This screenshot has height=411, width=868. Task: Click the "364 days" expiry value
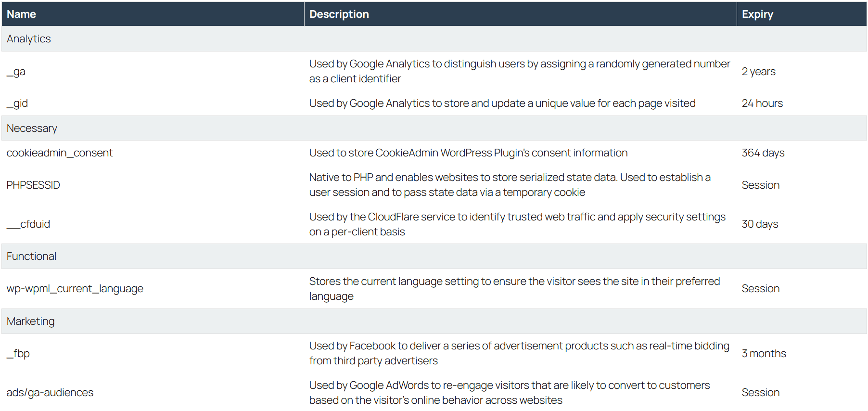tap(763, 153)
